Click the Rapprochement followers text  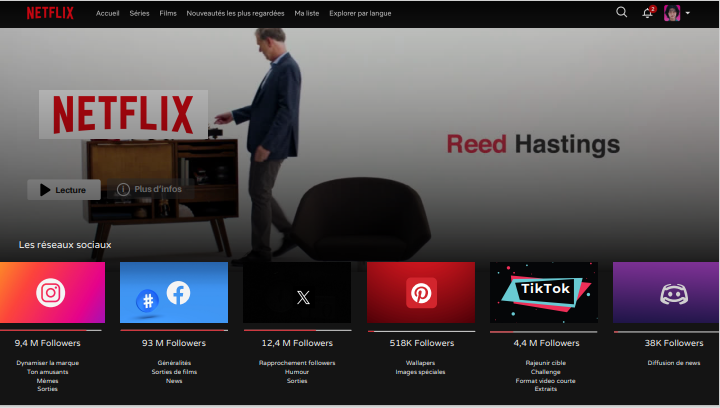pos(297,363)
